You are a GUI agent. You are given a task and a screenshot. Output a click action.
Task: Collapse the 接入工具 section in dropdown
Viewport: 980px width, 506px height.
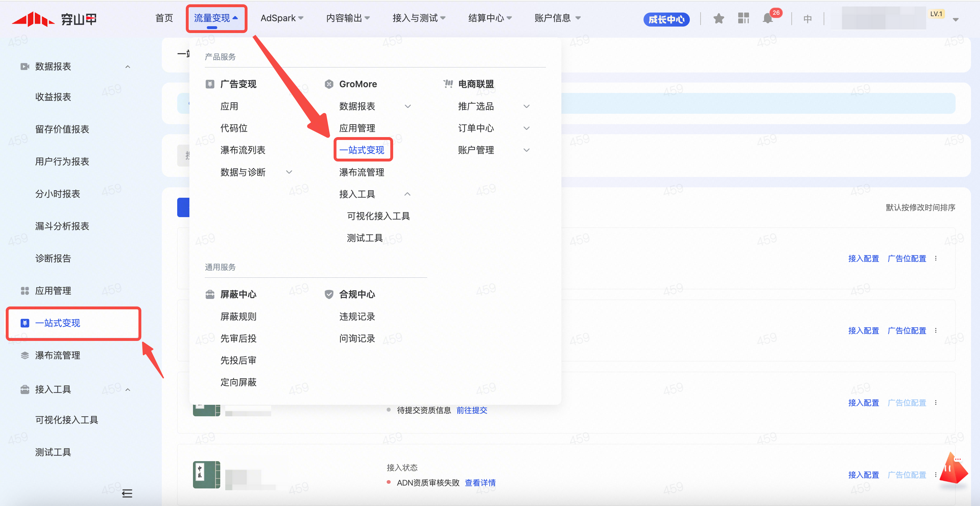point(407,194)
